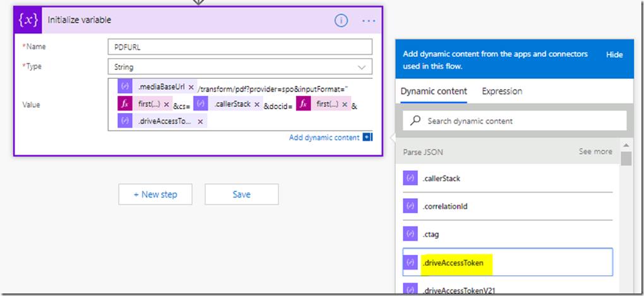Click the .ctag list item icon
The width and height of the screenshot is (644, 296).
point(410,234)
